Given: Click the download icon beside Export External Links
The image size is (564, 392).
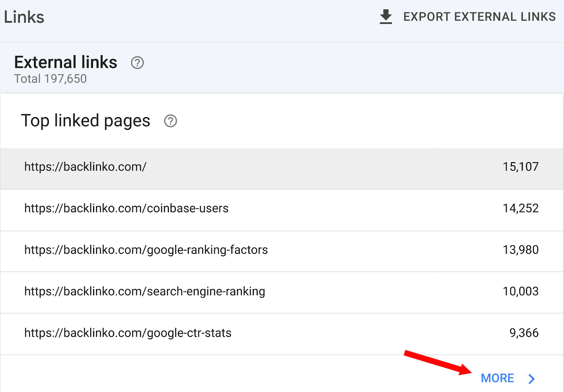Looking at the screenshot, I should 386,16.
